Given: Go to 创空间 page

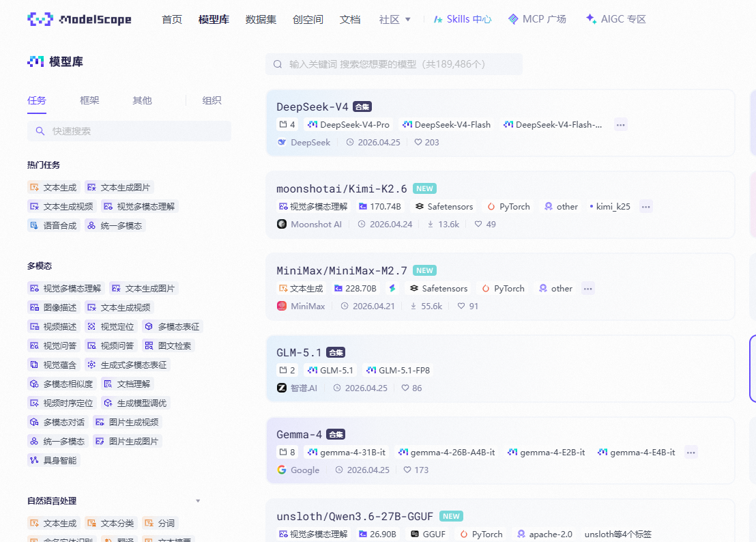Looking at the screenshot, I should pyautogui.click(x=308, y=19).
